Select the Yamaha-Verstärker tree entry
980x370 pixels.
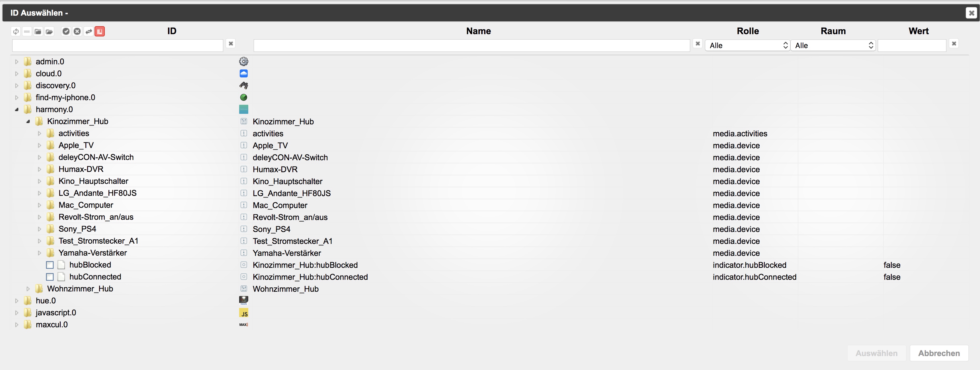click(x=93, y=253)
